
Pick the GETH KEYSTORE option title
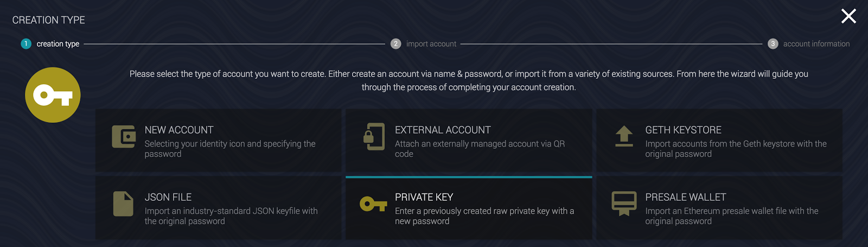click(683, 130)
